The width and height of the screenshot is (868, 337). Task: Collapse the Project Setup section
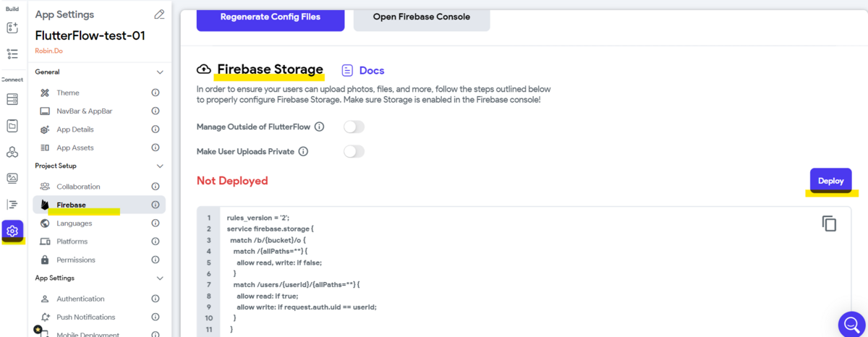point(160,166)
